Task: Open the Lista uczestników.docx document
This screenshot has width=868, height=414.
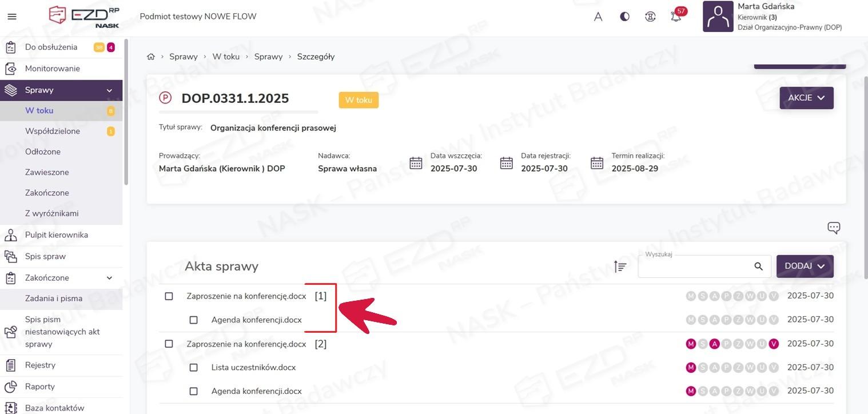Action: click(x=253, y=368)
